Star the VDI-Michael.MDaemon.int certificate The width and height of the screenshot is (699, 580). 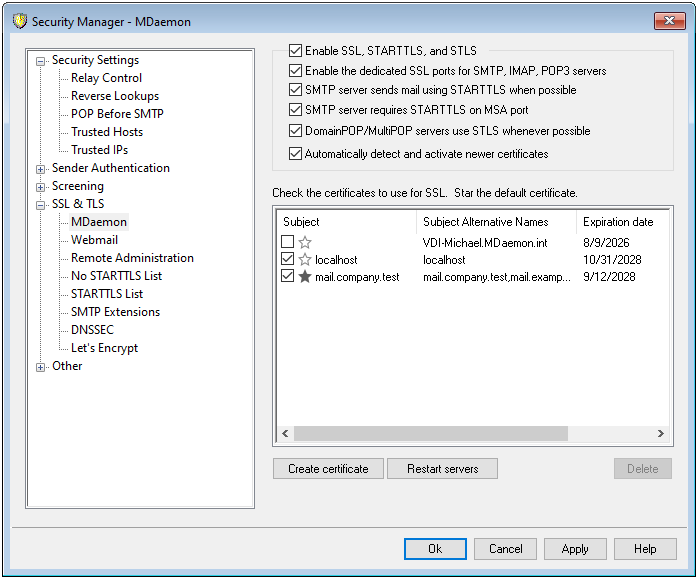pos(305,243)
